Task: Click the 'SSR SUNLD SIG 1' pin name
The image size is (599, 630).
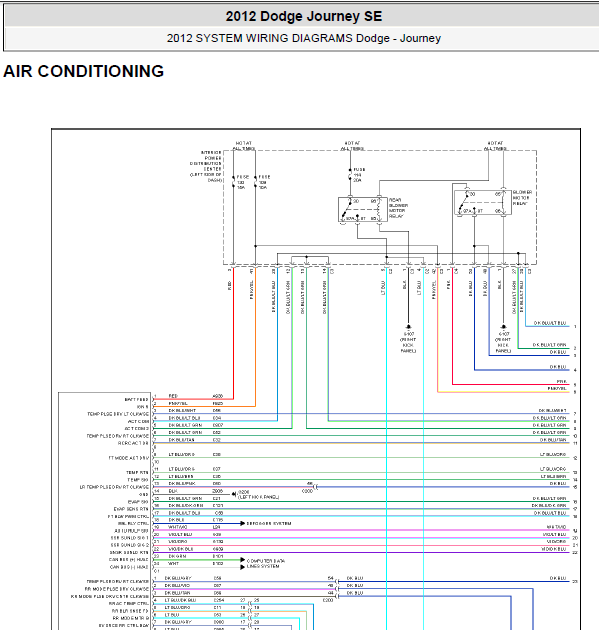Action: [x=130, y=538]
